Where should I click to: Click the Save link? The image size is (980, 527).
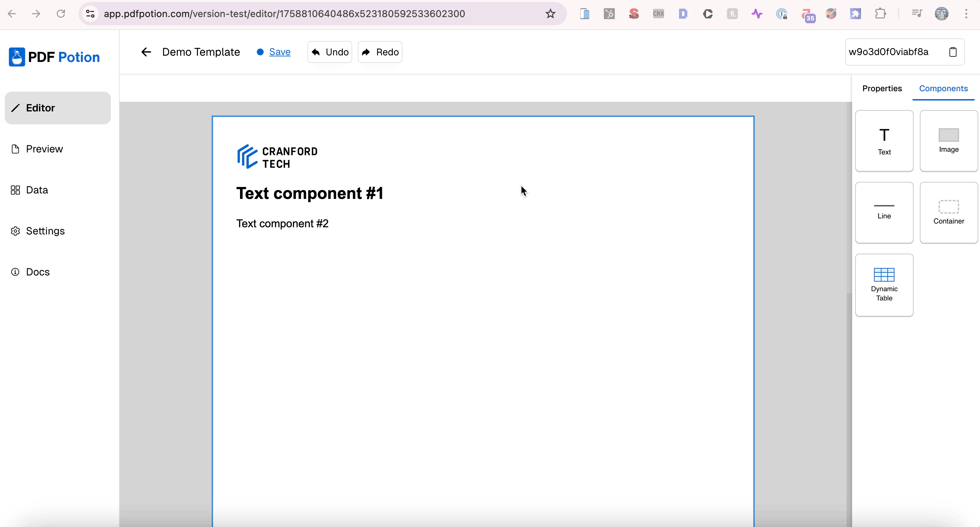[x=280, y=52]
